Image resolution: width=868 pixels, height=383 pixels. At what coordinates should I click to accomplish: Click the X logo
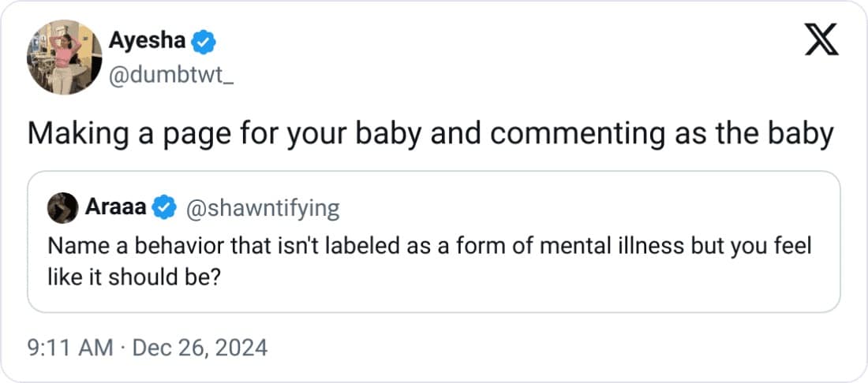[x=821, y=39]
